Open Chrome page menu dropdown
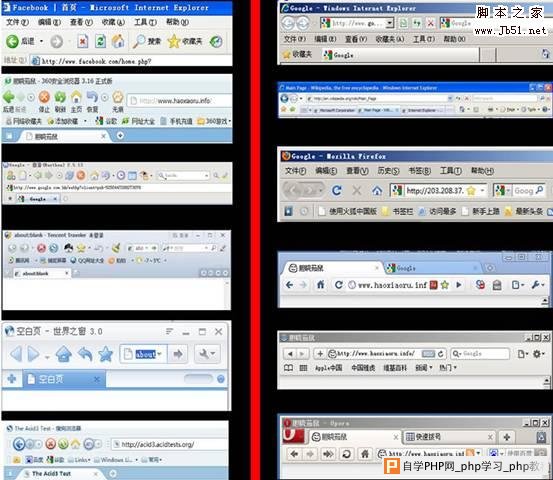Image resolution: width=553 pixels, height=480 pixels. pos(517,285)
